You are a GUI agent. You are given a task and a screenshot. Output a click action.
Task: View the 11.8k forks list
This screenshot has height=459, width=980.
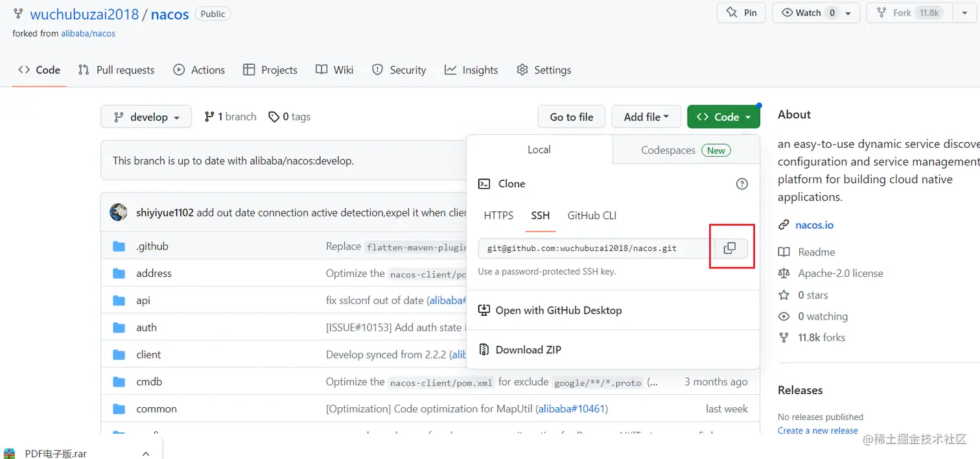(821, 338)
